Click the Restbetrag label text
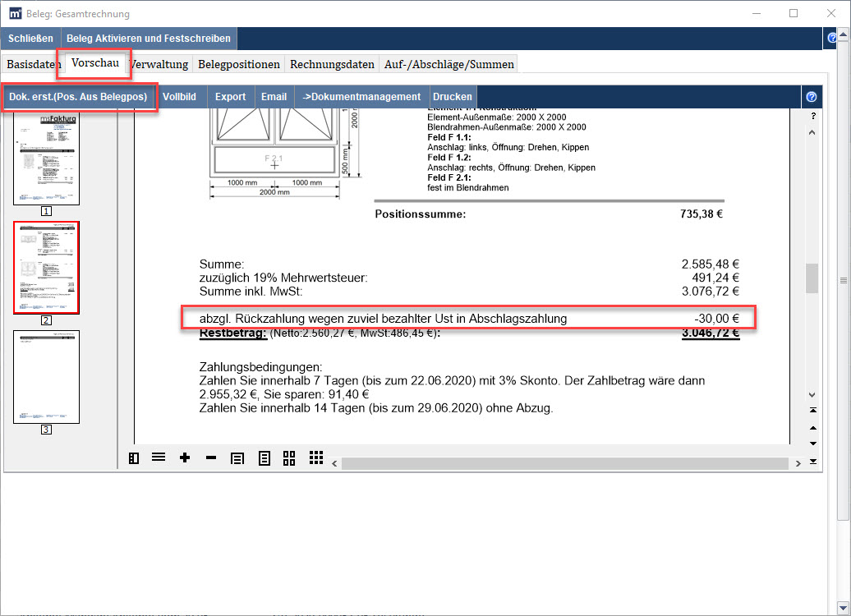The height and width of the screenshot is (616, 851). (x=232, y=333)
